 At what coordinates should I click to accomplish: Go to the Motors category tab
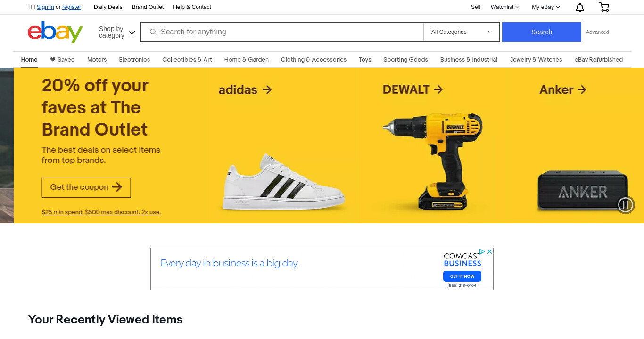(97, 60)
